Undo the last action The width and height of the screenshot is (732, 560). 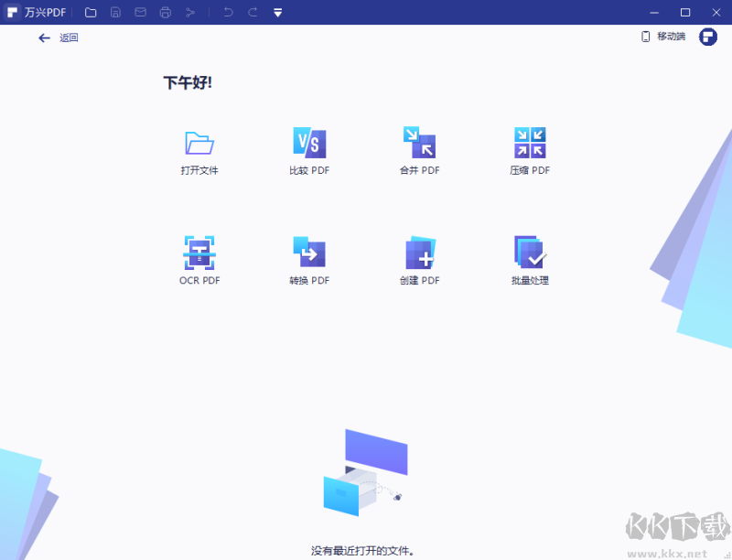[x=226, y=12]
